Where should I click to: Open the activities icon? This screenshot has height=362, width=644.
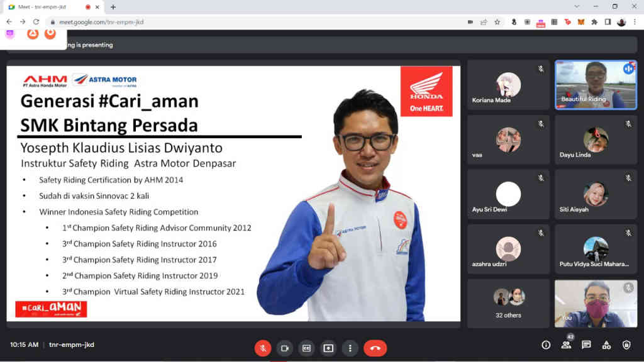(606, 345)
